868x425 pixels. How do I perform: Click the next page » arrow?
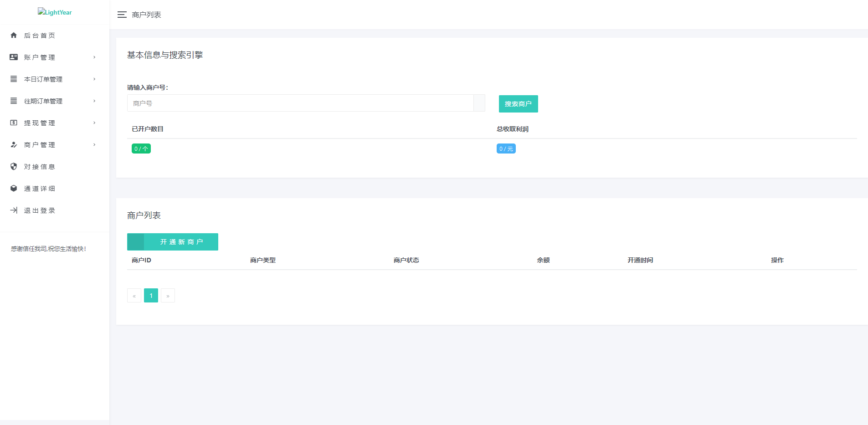pyautogui.click(x=168, y=296)
